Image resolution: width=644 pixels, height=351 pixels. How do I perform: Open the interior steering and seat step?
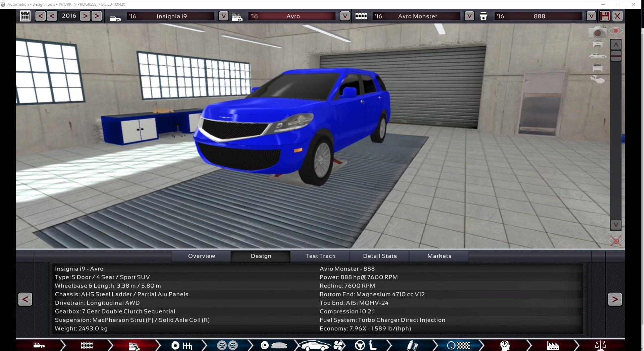tap(366, 345)
